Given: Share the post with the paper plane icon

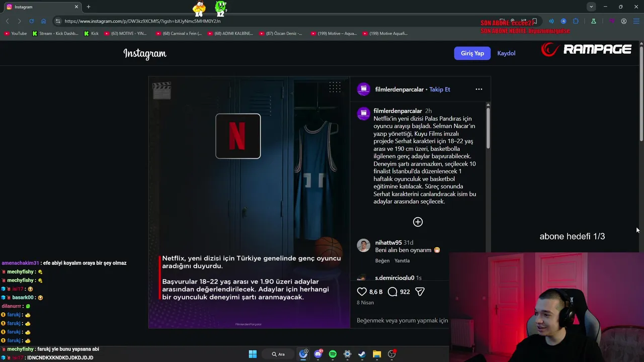Looking at the screenshot, I should [420, 292].
